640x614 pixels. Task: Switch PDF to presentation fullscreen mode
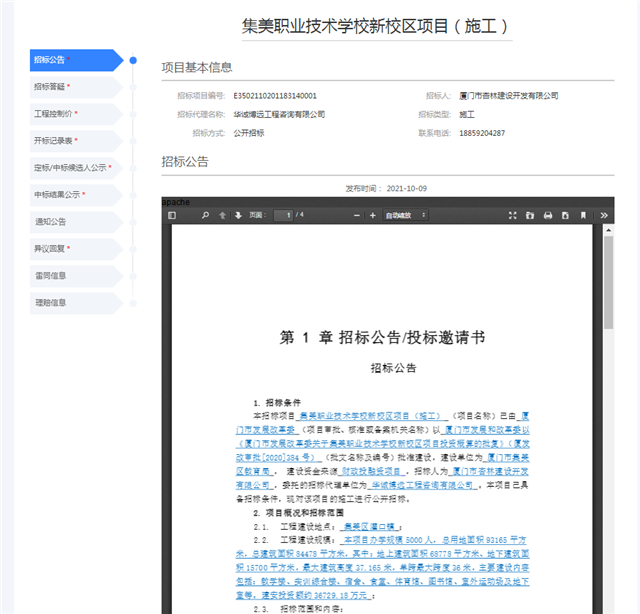pos(512,215)
